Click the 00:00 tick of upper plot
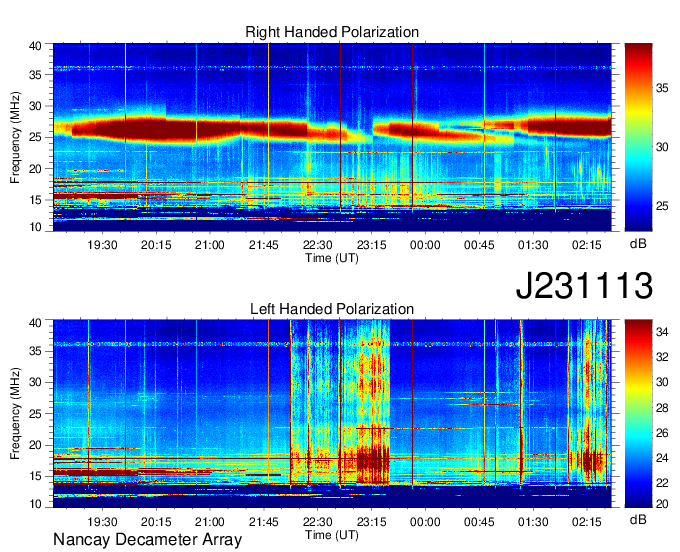This screenshot has width=680, height=552. (x=425, y=245)
